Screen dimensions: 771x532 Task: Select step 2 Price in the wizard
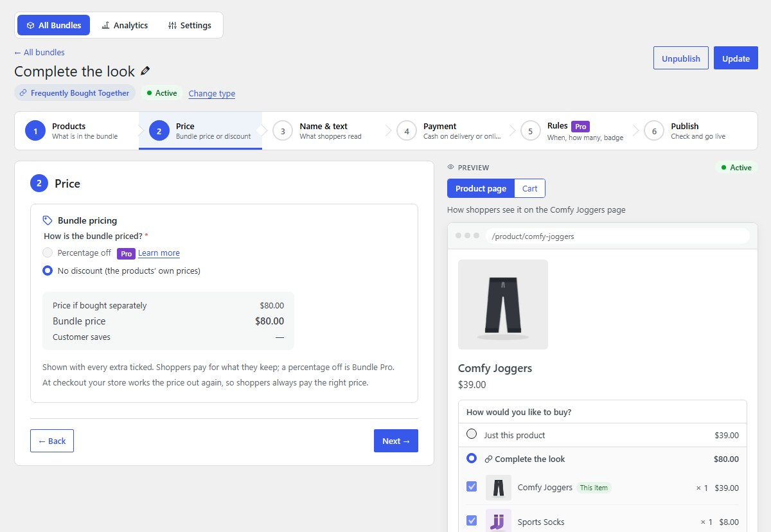200,131
